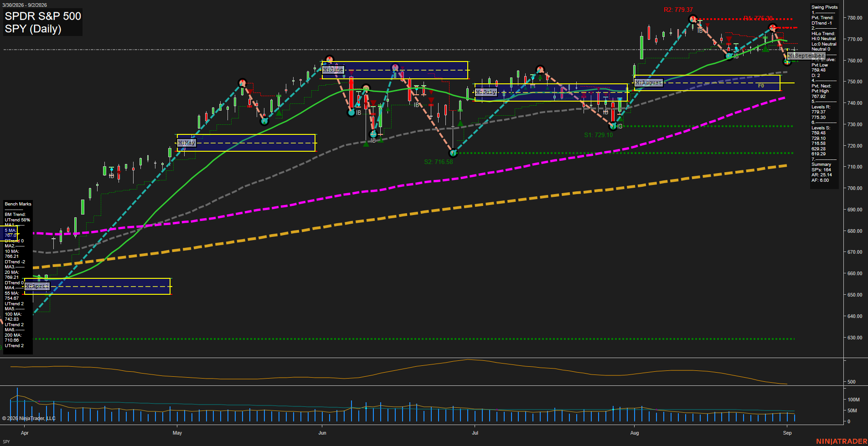Viewport: 868px width, 446px height.
Task: Select the M:June monthly range label
Action: click(333, 70)
